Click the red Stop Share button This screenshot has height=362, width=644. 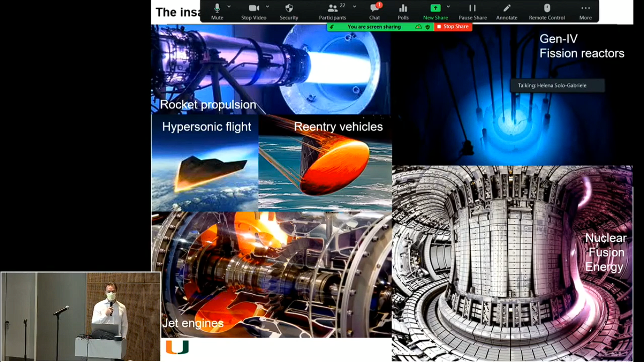[453, 27]
